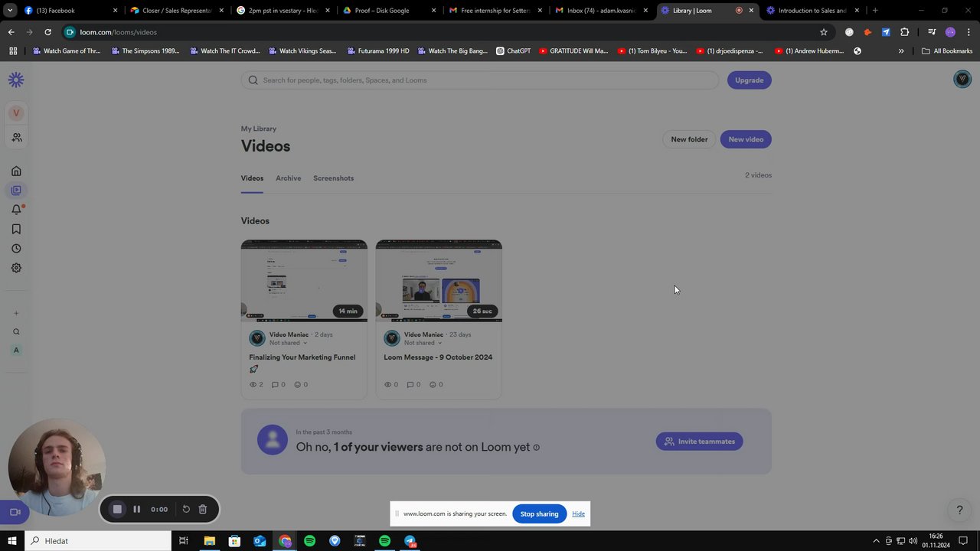Open Chrome extensions puzzle icon

[905, 32]
